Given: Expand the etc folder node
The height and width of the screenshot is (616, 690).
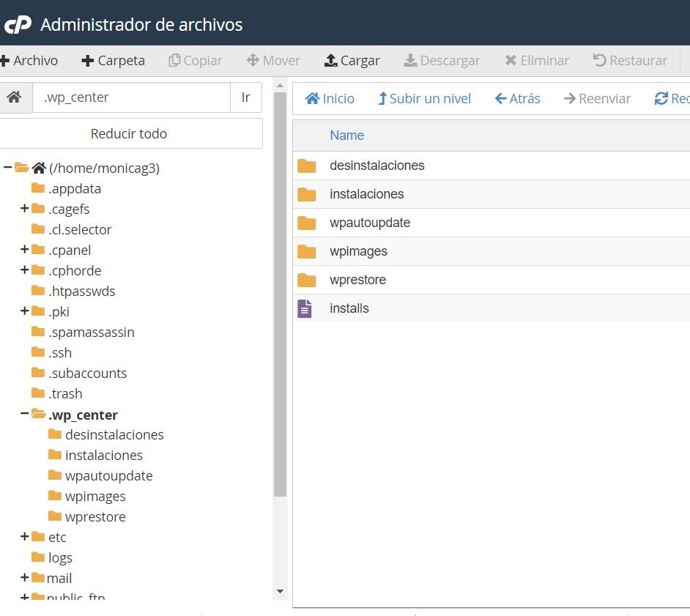Looking at the screenshot, I should tap(25, 536).
